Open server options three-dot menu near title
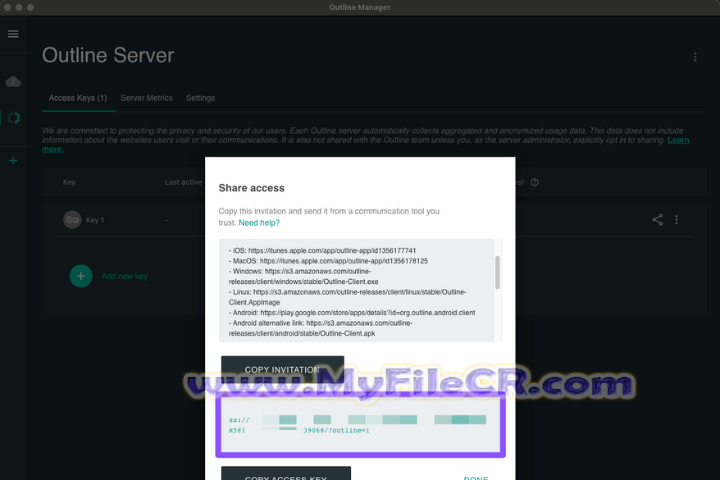720x480 pixels. (695, 57)
